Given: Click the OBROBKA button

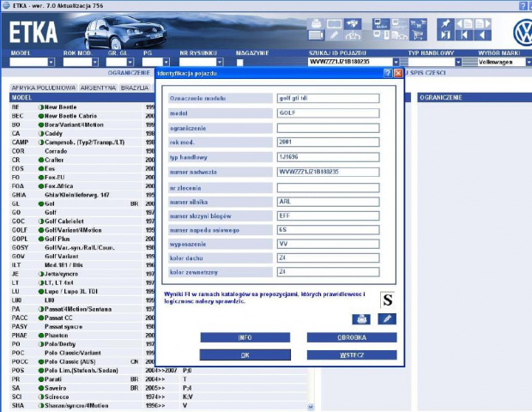Looking at the screenshot, I should click(x=352, y=337).
